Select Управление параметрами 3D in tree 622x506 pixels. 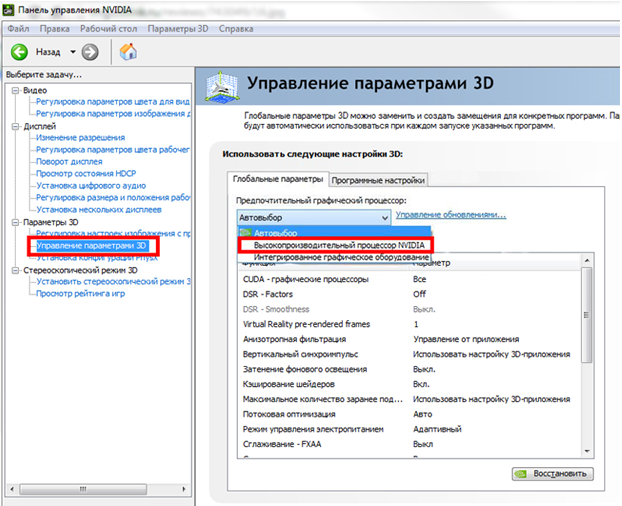(91, 245)
